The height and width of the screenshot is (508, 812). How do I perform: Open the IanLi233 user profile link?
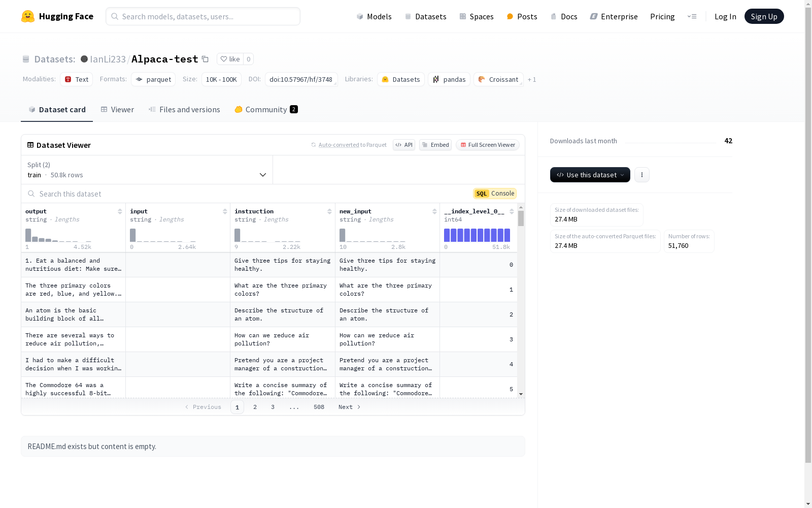click(108, 59)
